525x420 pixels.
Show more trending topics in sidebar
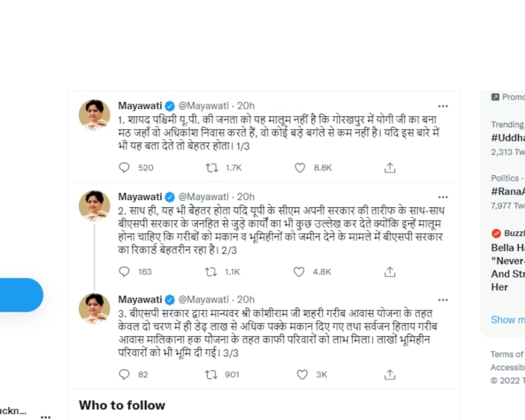click(x=508, y=320)
